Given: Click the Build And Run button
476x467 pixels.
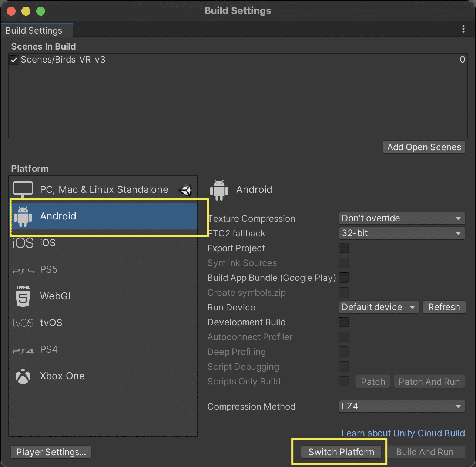Looking at the screenshot, I should [425, 452].
